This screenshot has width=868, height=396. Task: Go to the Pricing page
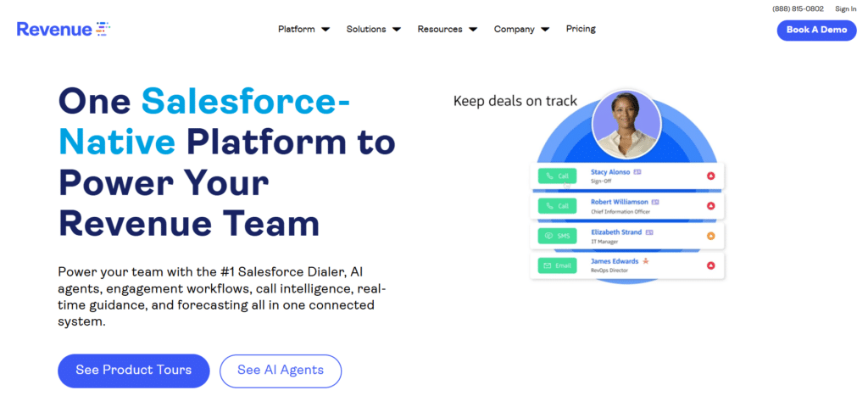click(x=581, y=29)
